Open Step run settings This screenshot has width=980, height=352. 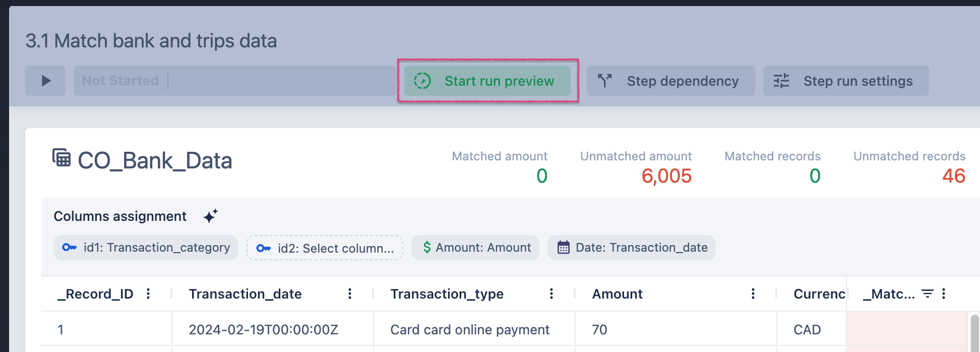[845, 81]
